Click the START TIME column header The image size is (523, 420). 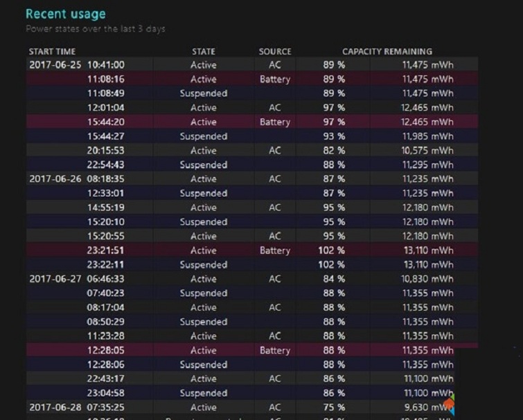pos(52,51)
